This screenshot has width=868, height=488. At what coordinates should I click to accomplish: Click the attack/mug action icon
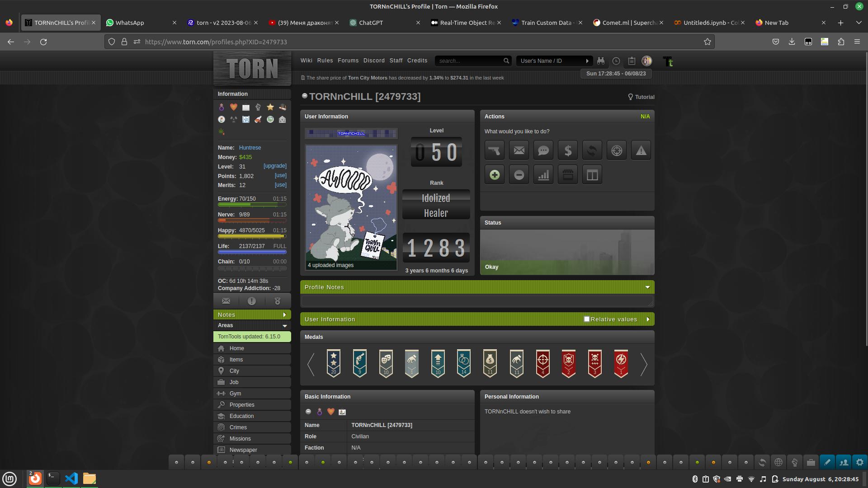(494, 150)
